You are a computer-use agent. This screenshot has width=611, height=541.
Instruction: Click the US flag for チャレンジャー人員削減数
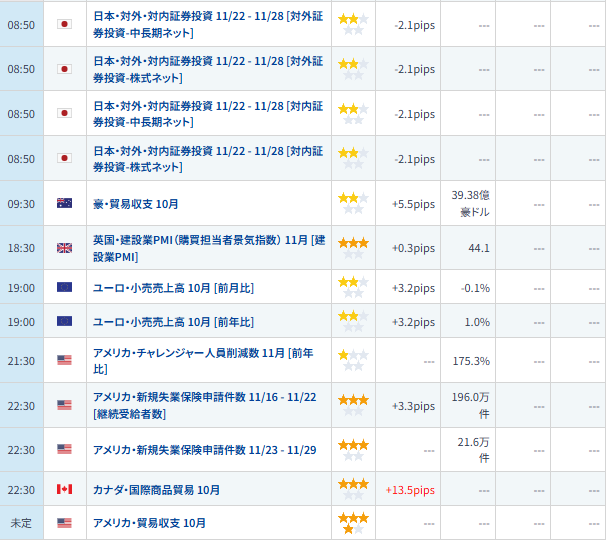(x=64, y=360)
